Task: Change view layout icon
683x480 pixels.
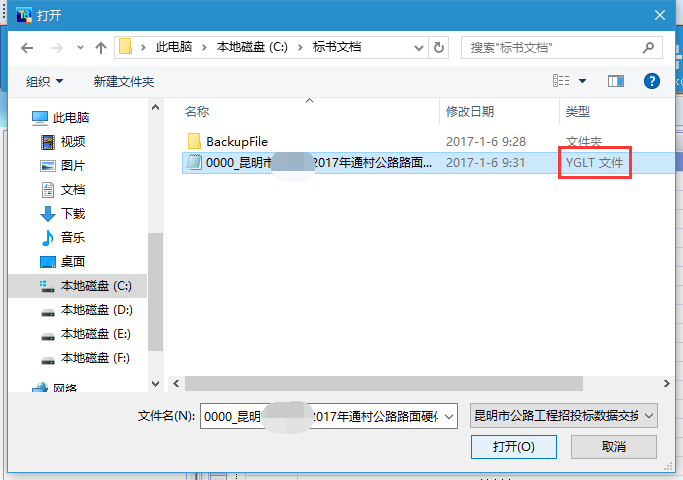Action: point(561,81)
